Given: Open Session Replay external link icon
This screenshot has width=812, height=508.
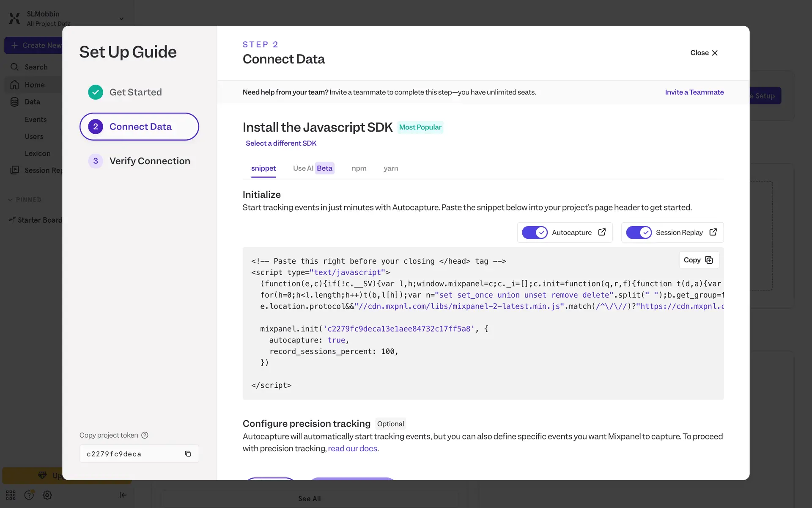Looking at the screenshot, I should tap(713, 232).
